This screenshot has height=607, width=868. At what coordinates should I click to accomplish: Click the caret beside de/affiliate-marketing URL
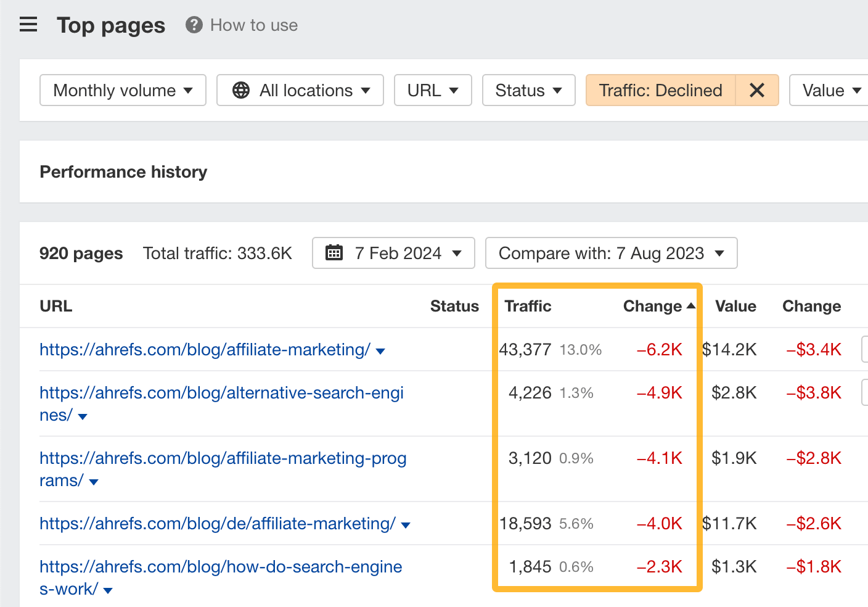(406, 524)
